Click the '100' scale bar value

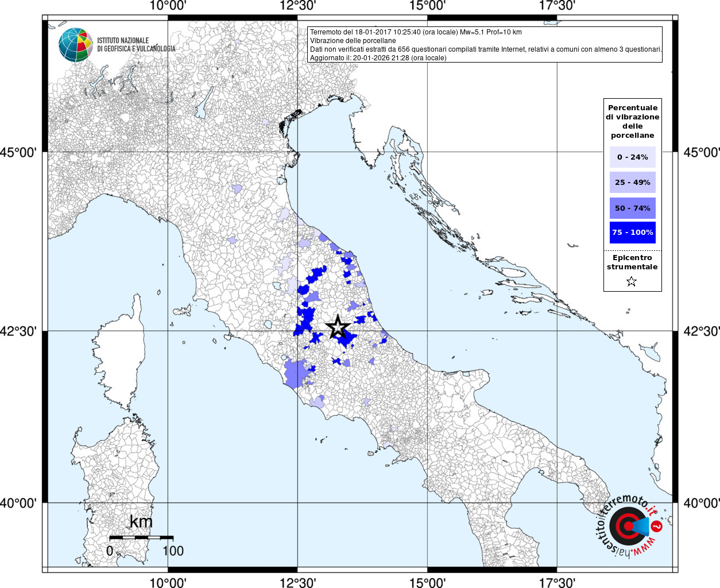(173, 551)
